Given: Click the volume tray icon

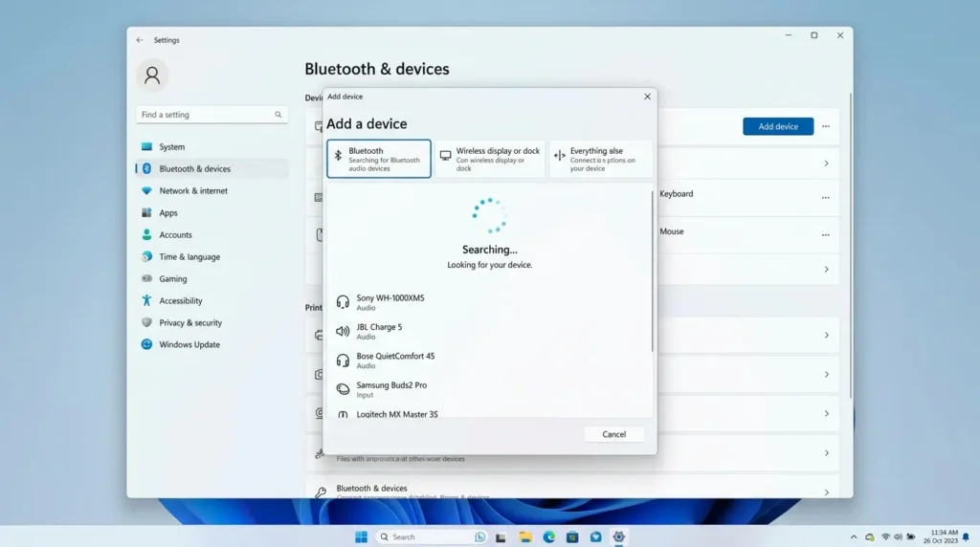Looking at the screenshot, I should 898,537.
